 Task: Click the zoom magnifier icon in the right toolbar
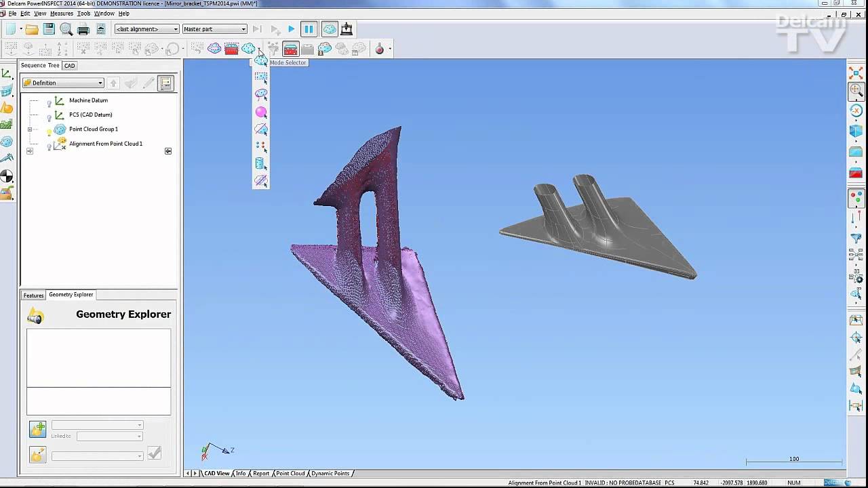[856, 90]
